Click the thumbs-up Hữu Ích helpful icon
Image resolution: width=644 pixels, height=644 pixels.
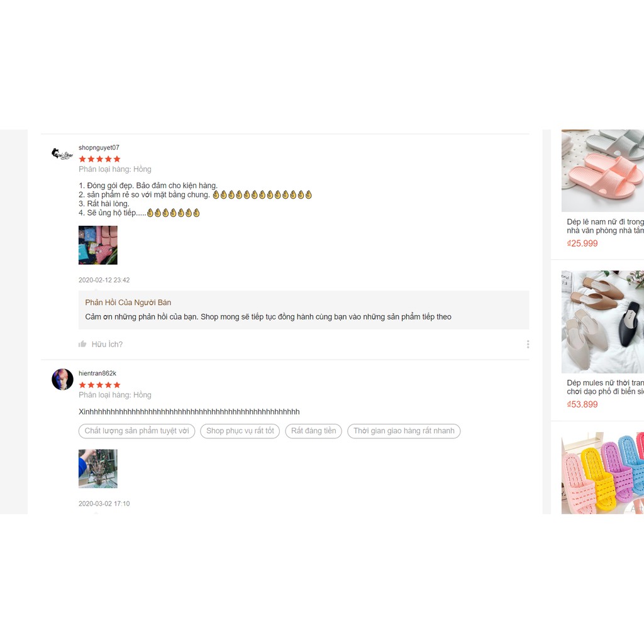[x=82, y=344]
